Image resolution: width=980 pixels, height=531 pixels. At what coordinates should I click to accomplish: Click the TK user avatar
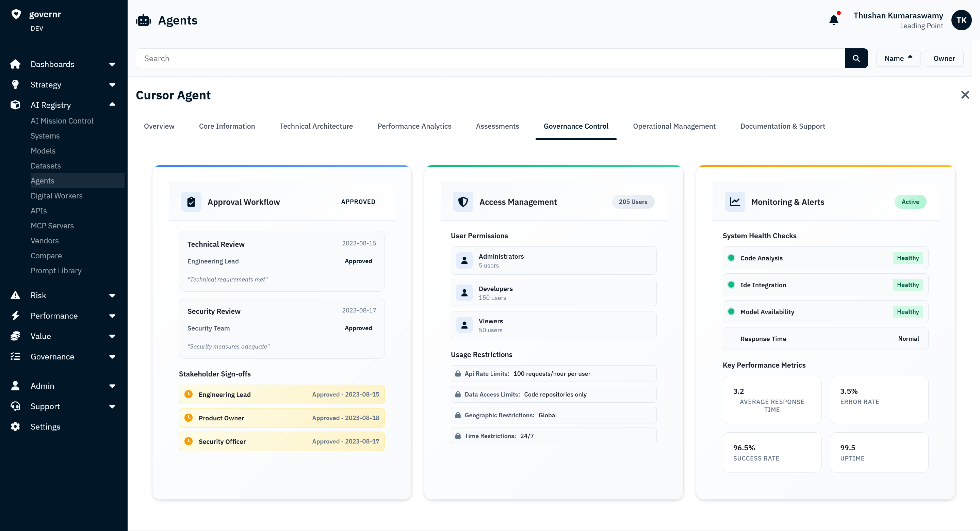pos(961,20)
